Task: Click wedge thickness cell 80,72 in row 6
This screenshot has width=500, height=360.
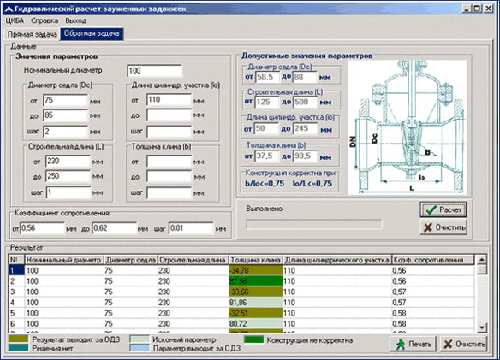Action: coord(256,324)
